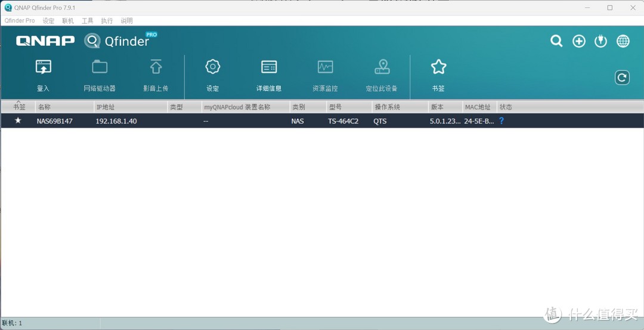Sort by the 名称 column header
The width and height of the screenshot is (644, 330).
point(64,107)
